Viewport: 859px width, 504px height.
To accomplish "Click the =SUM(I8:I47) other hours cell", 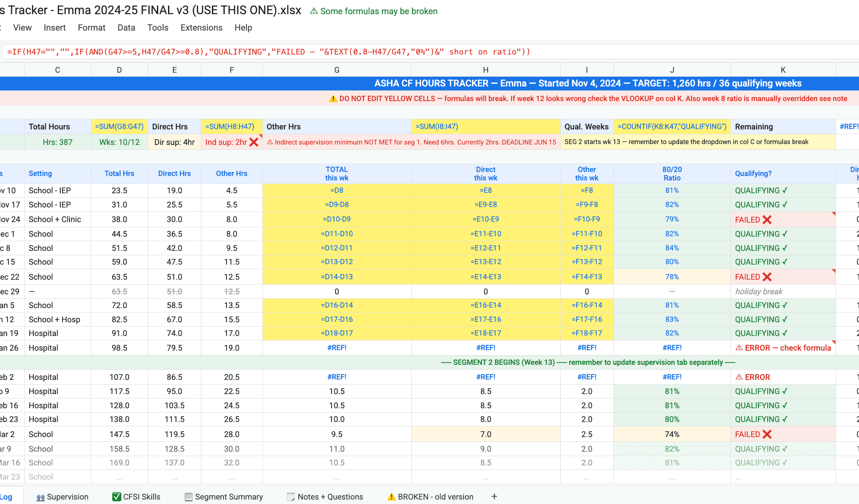I will click(x=486, y=127).
